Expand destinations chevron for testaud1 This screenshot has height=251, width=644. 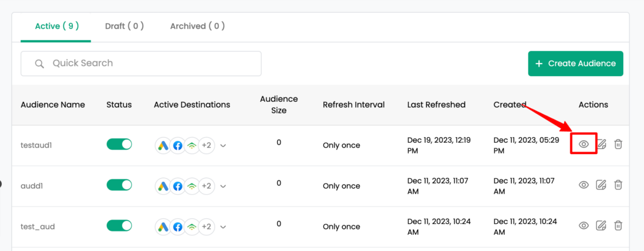tap(223, 145)
